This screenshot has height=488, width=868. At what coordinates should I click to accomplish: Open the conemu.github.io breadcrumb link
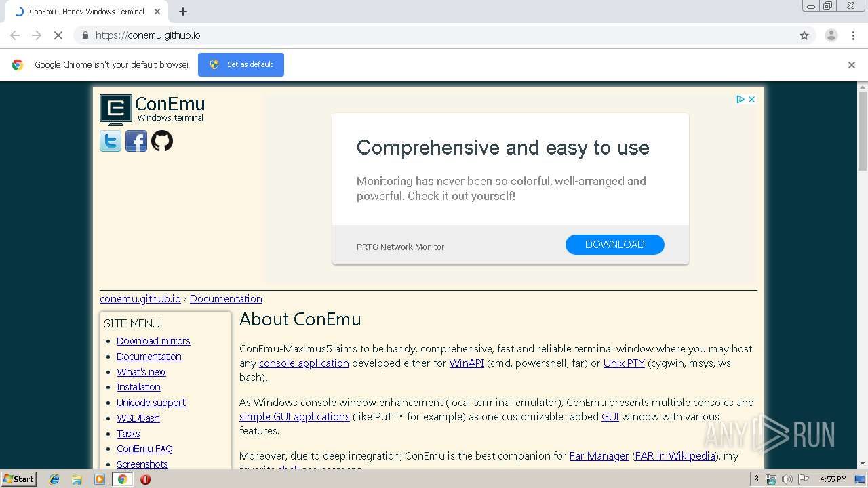[140, 299]
